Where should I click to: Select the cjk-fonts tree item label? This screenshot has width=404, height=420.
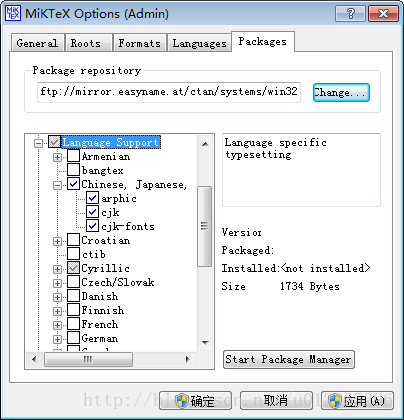(128, 227)
